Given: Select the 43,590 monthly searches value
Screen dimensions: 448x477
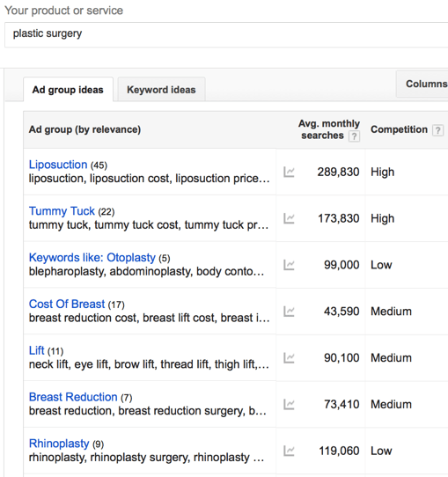Looking at the screenshot, I should click(342, 312).
